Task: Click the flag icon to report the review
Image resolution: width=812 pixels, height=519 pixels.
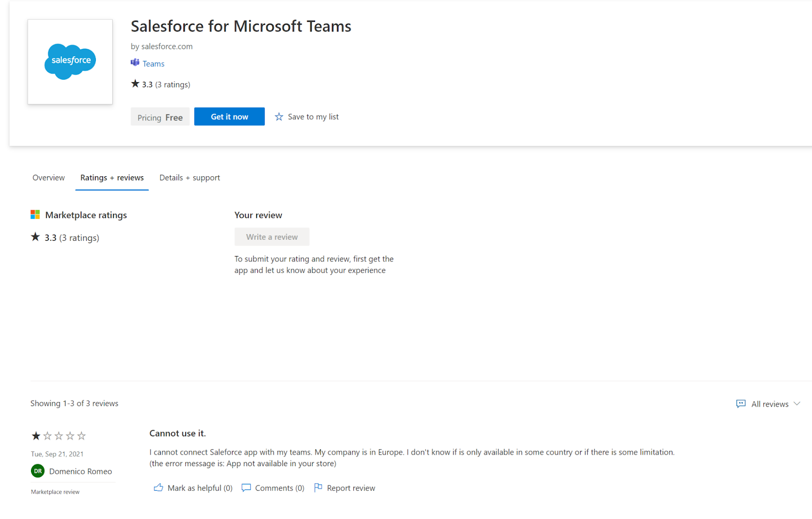Action: point(319,487)
